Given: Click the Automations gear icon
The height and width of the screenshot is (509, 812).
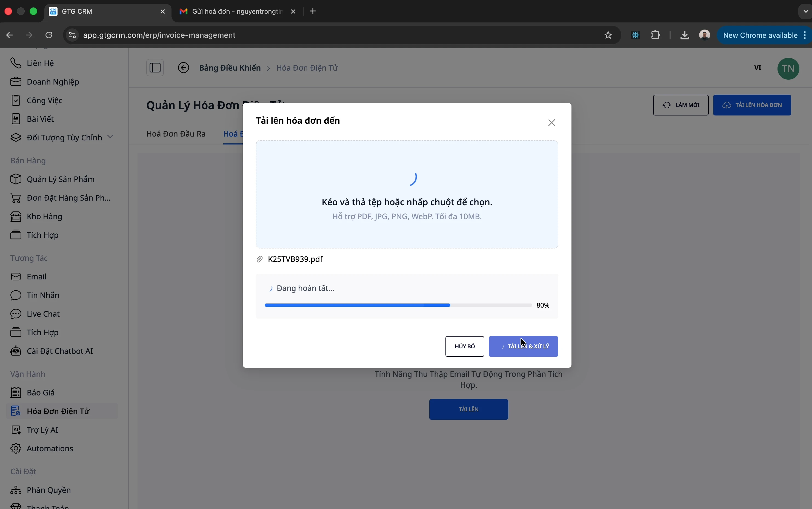Looking at the screenshot, I should [16, 449].
